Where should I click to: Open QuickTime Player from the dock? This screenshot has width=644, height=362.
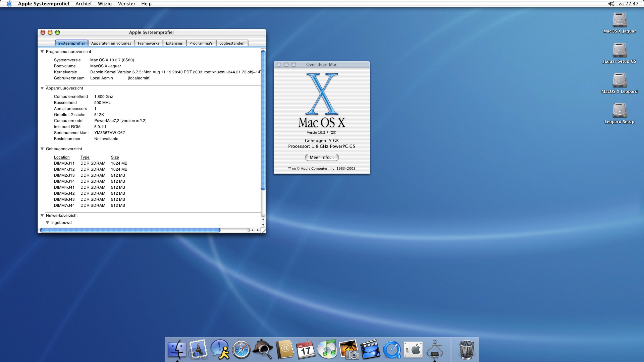coord(392,349)
